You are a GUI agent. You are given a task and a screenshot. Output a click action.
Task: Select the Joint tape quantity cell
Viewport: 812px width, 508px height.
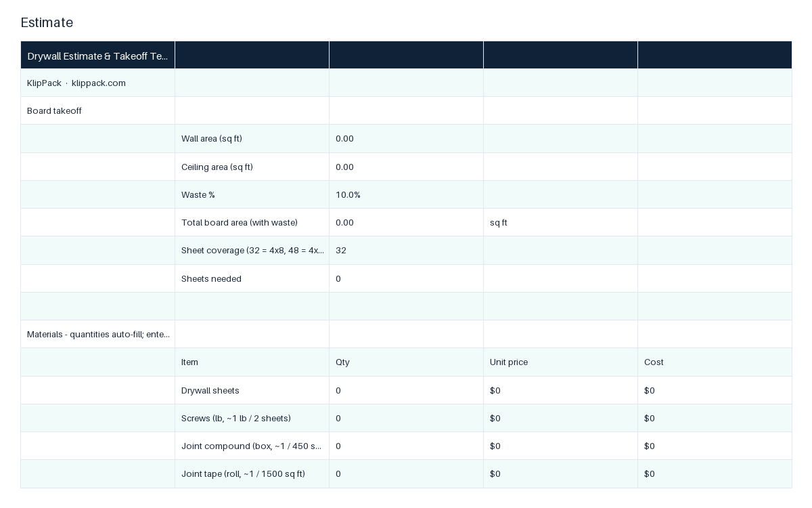pyautogui.click(x=407, y=473)
